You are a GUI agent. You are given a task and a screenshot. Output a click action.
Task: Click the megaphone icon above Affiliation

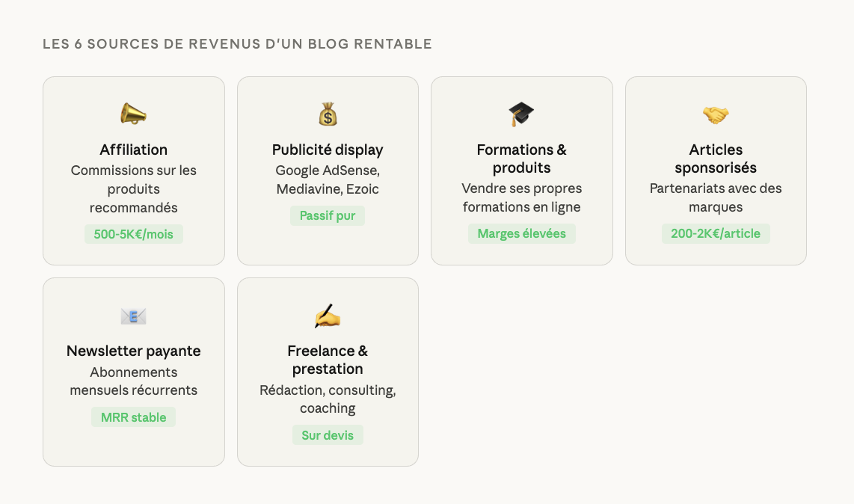click(134, 114)
